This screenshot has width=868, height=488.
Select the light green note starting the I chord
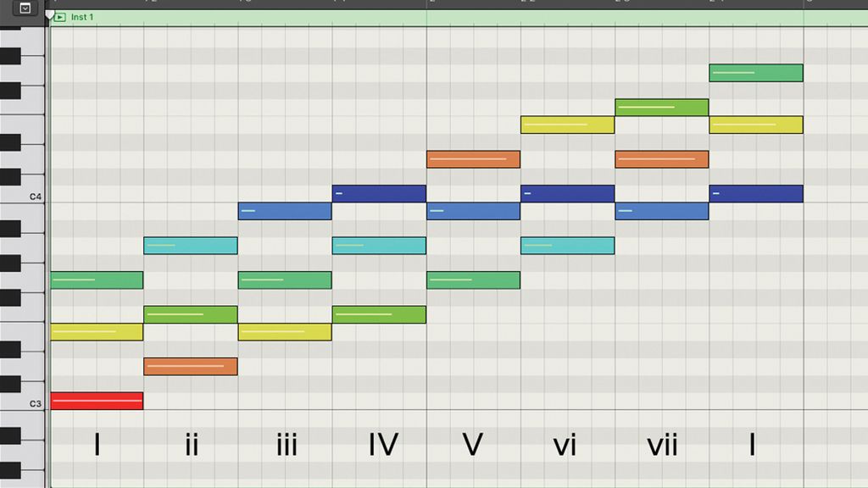97,280
